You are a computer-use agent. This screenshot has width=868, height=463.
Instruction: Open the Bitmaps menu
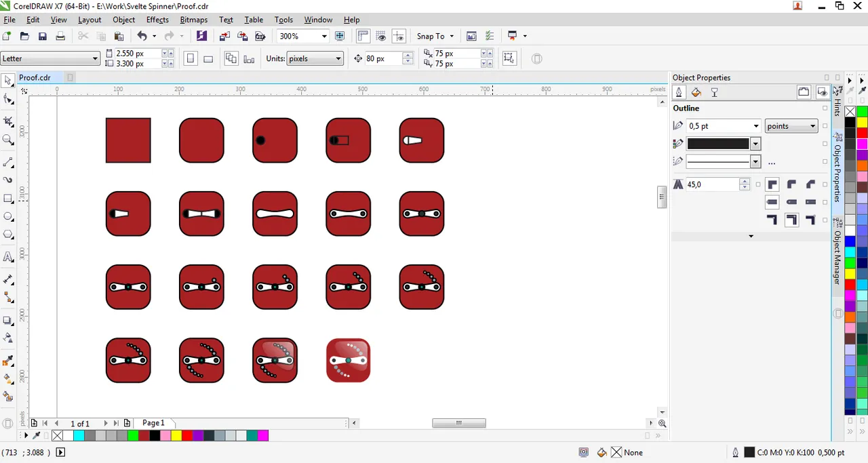tap(194, 20)
